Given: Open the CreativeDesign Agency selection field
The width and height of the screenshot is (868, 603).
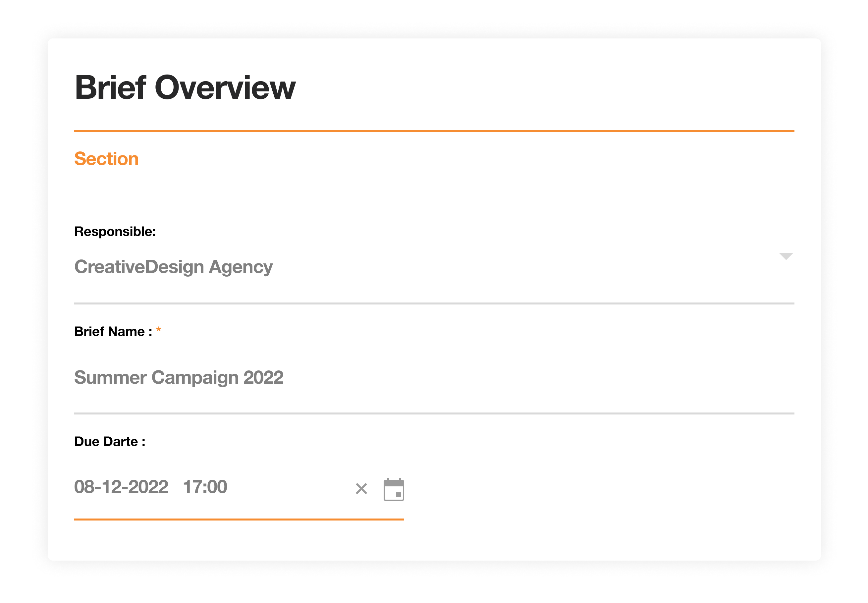Looking at the screenshot, I should coord(434,267).
